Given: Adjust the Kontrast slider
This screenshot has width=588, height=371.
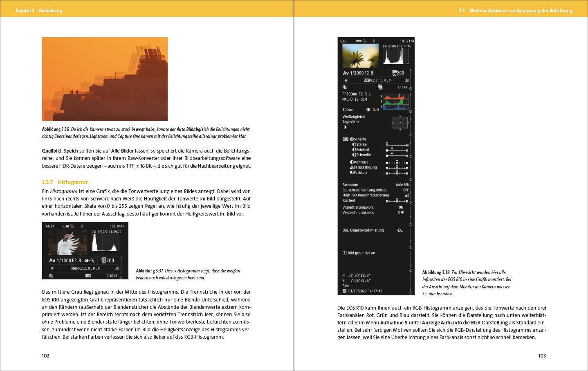Looking at the screenshot, I should pos(397,162).
